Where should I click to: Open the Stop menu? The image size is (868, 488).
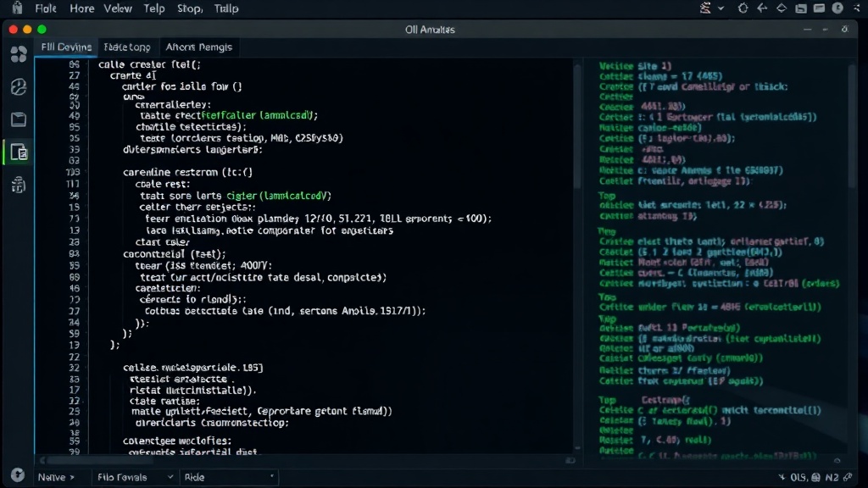pos(190,8)
